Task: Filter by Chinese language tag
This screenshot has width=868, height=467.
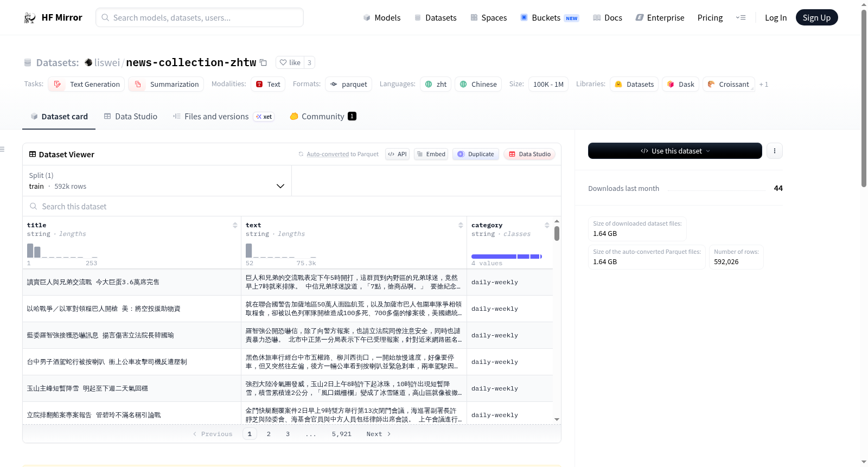Action: [x=478, y=84]
